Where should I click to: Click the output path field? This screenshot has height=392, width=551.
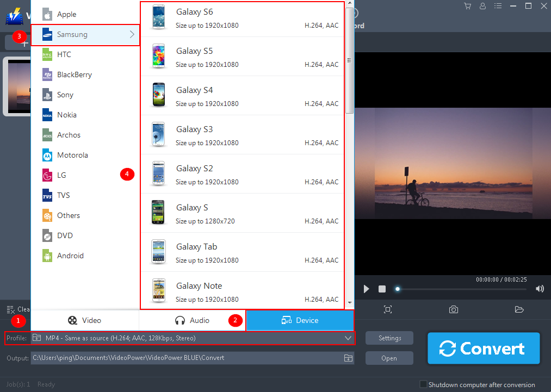[187, 358]
